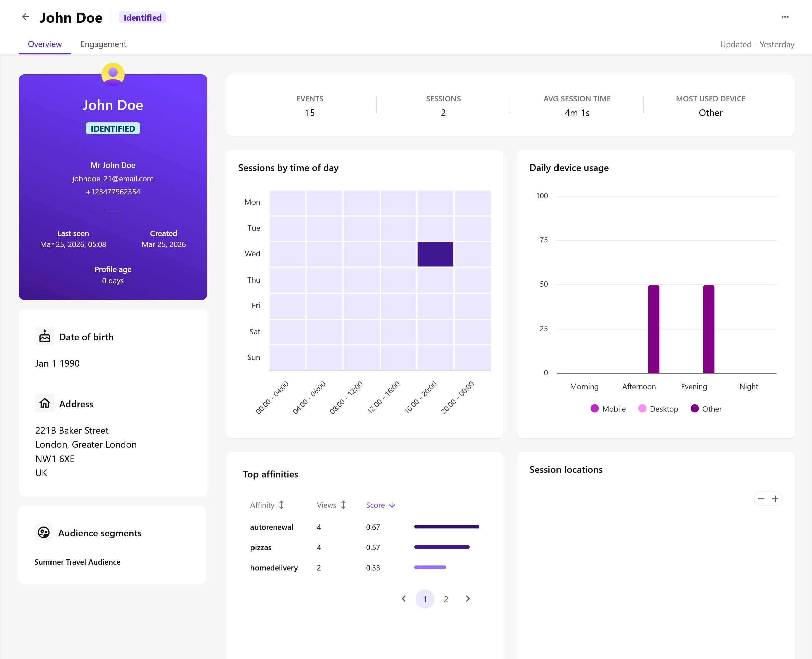The height and width of the screenshot is (659, 812).
Task: Click the Audience segments icon
Action: click(x=44, y=533)
